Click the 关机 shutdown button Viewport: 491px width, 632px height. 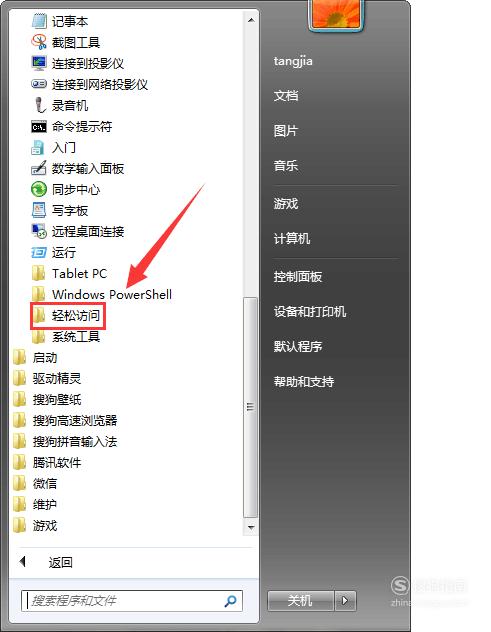coord(300,601)
